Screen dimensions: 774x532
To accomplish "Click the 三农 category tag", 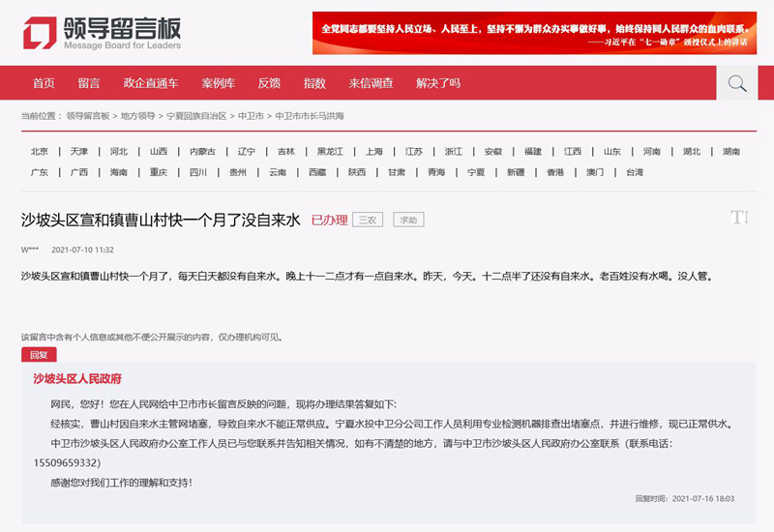I will click(368, 221).
